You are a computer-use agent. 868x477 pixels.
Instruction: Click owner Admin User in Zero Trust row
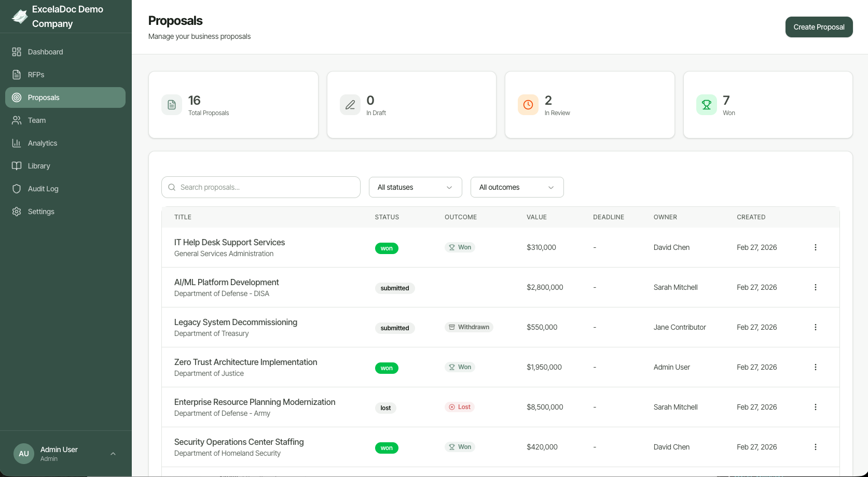tap(672, 367)
